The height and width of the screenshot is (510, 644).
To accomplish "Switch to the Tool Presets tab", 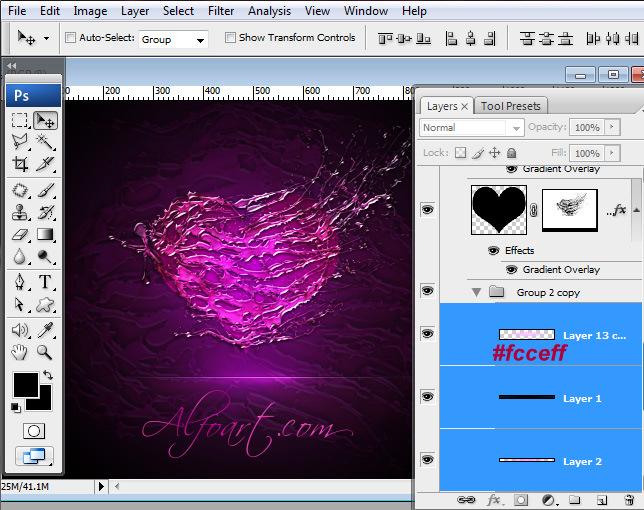I will [x=510, y=106].
